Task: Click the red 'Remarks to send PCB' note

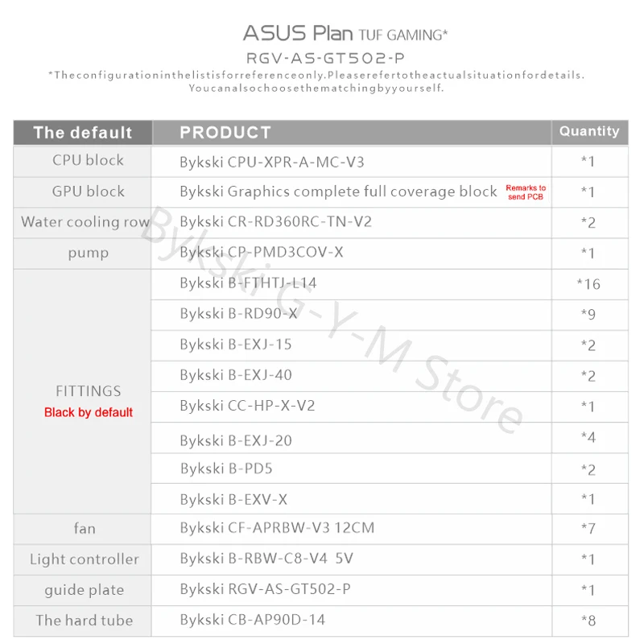Action: (526, 192)
